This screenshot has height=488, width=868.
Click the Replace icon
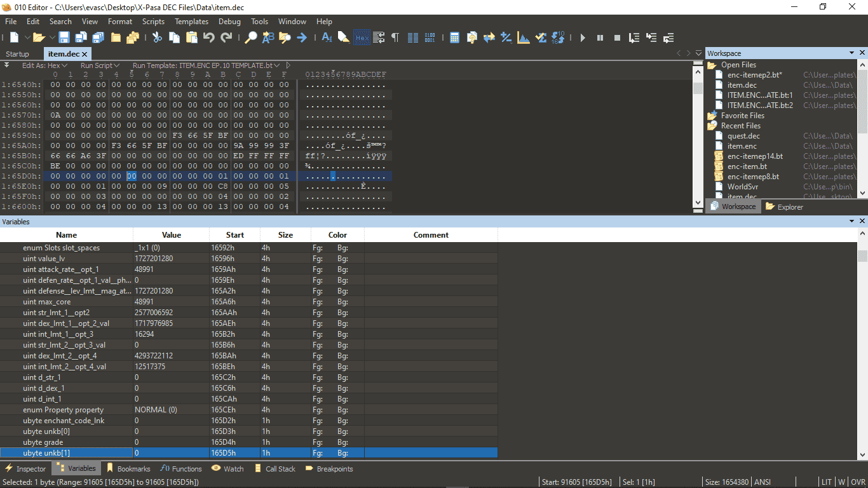268,37
